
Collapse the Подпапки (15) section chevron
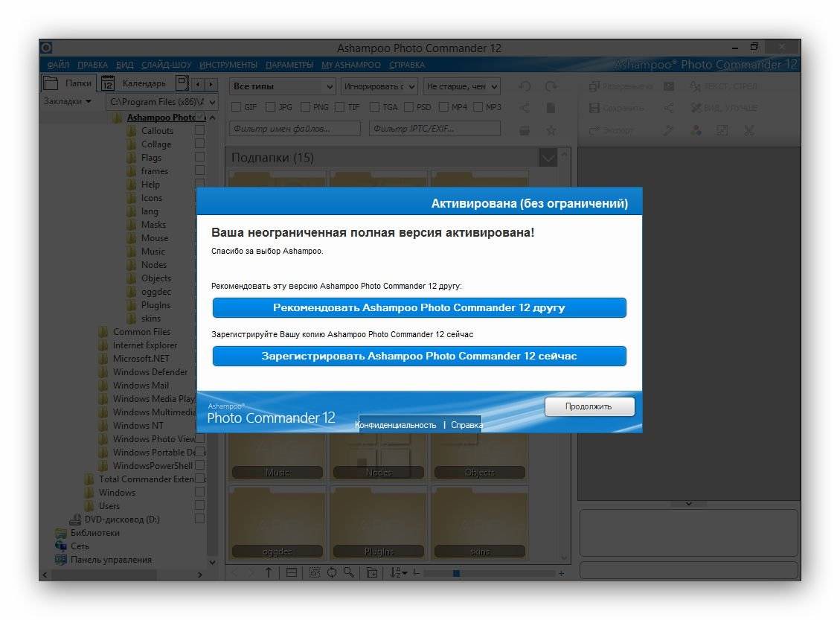pos(548,158)
